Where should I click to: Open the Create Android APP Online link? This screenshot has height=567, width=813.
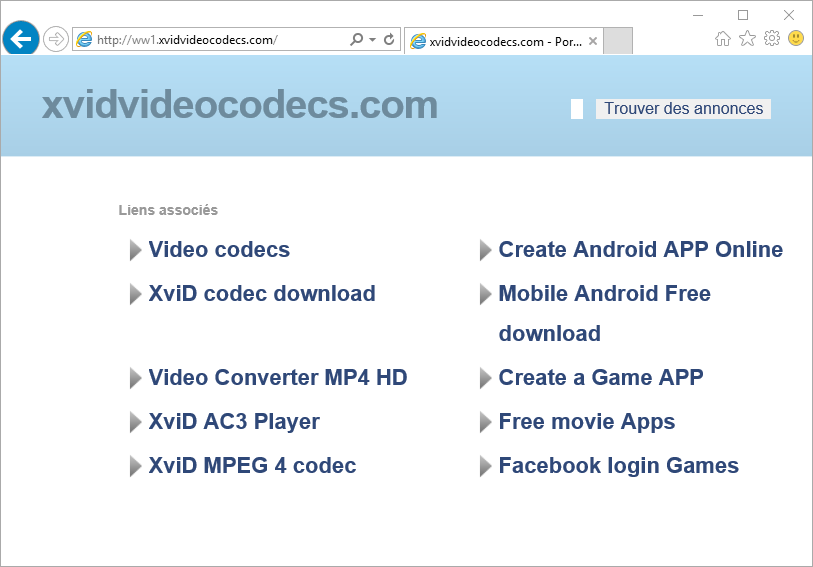(640, 250)
